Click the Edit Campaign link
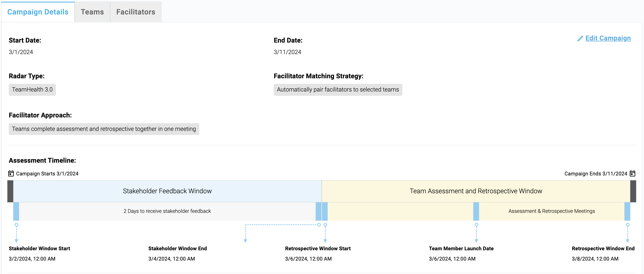 coord(608,38)
